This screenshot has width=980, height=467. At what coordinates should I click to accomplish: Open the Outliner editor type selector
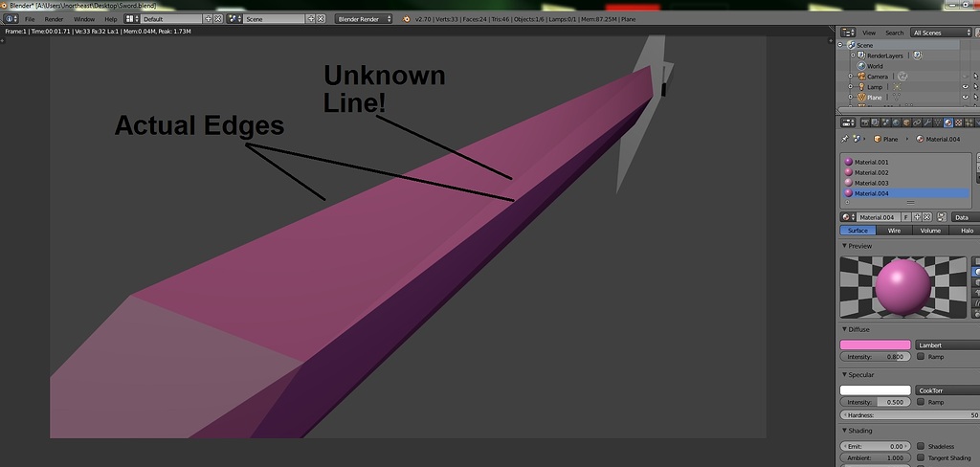[848, 33]
